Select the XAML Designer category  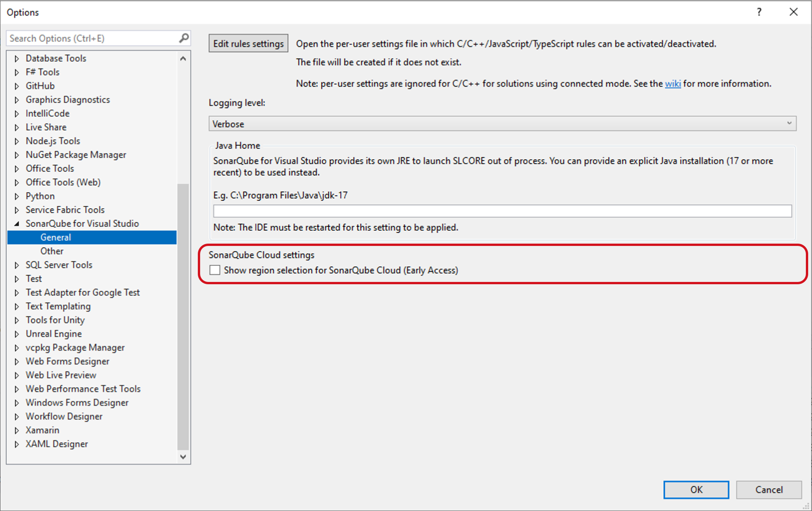(57, 444)
